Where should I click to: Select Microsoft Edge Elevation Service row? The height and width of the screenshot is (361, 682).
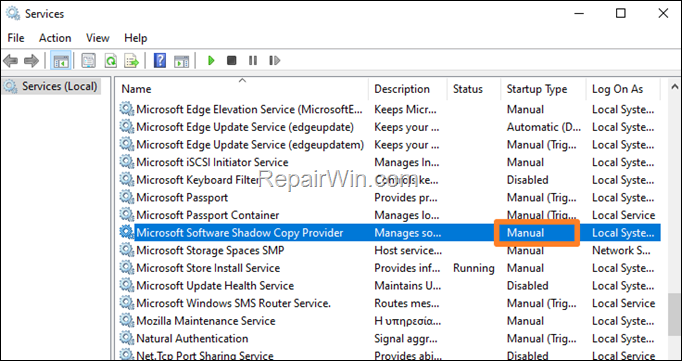click(250, 110)
